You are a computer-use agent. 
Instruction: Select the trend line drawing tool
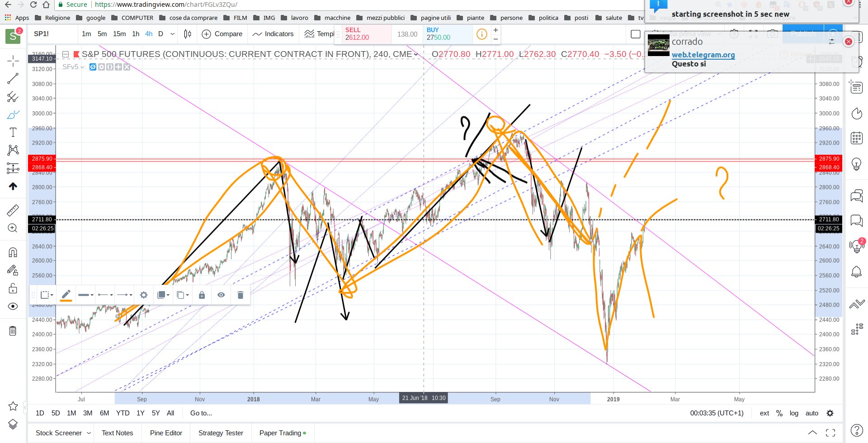[13, 78]
